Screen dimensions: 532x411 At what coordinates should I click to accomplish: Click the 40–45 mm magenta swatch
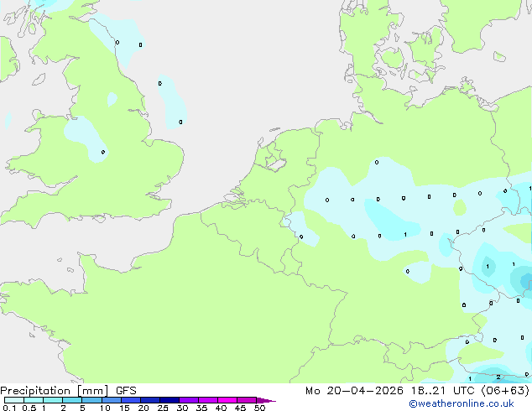coord(227,400)
